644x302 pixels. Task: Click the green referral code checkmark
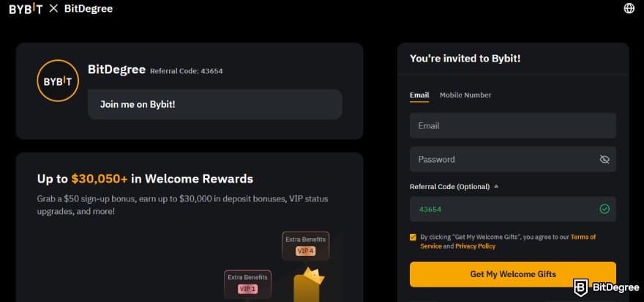click(604, 209)
